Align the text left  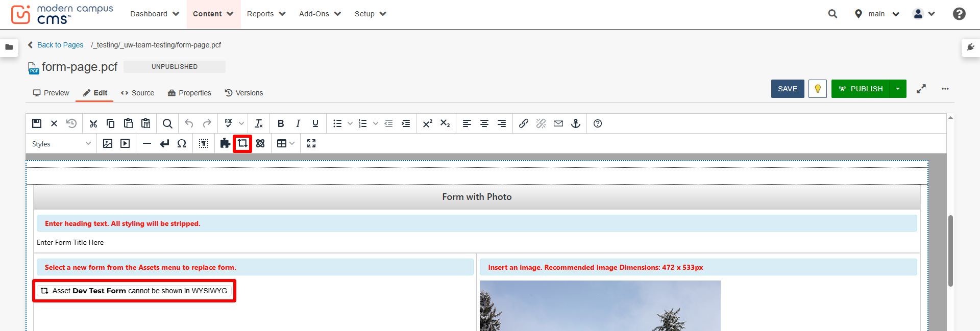coord(467,123)
